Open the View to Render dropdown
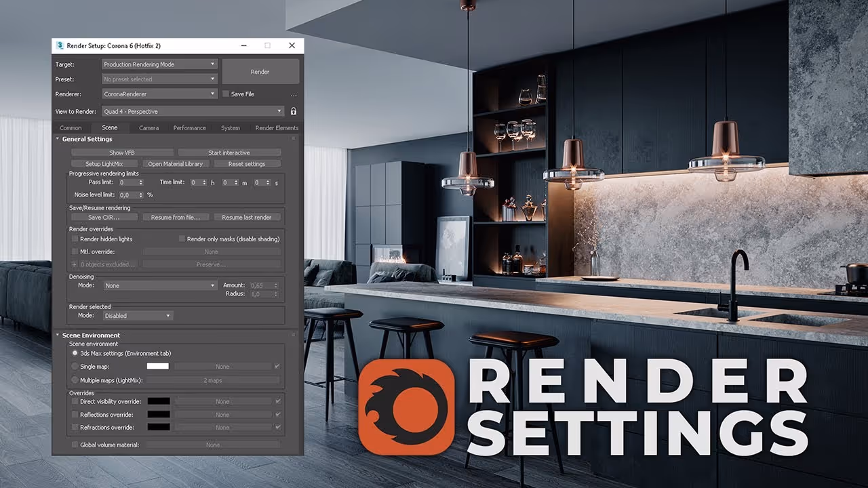Viewport: 868px width, 488px height. 193,111
